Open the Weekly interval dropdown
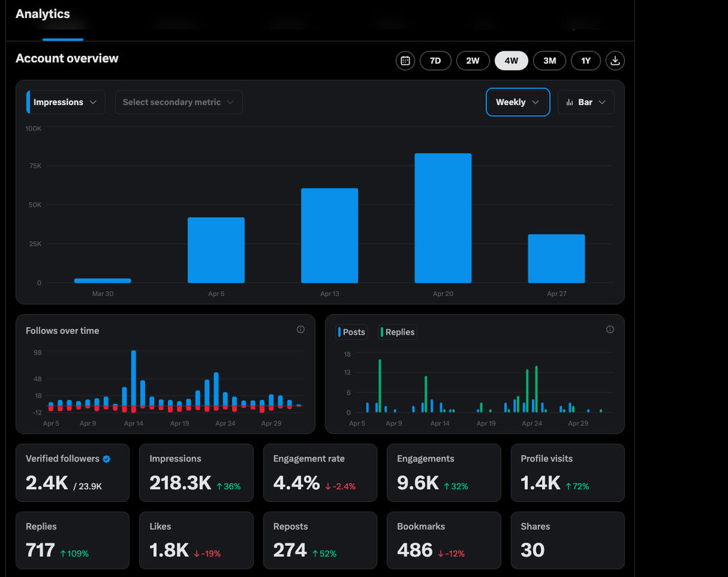 coord(517,101)
